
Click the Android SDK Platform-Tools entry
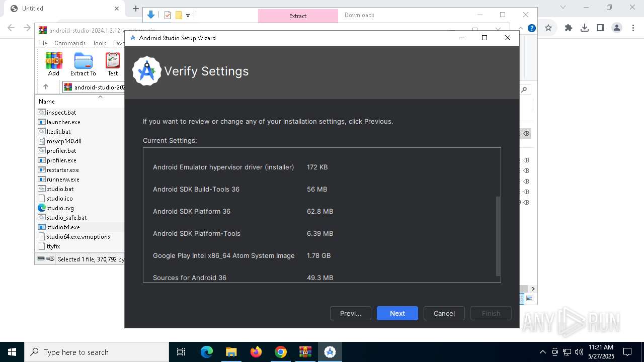click(x=197, y=233)
